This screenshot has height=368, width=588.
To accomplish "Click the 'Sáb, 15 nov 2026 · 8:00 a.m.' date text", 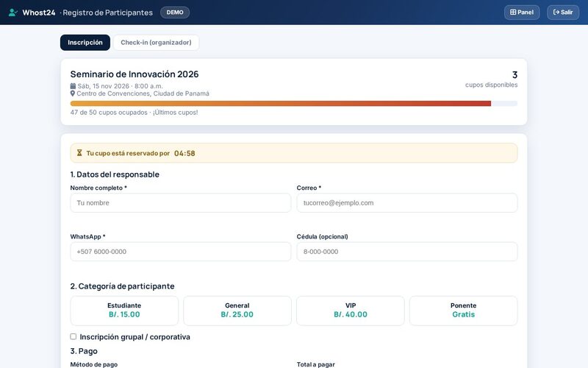I will (120, 86).
